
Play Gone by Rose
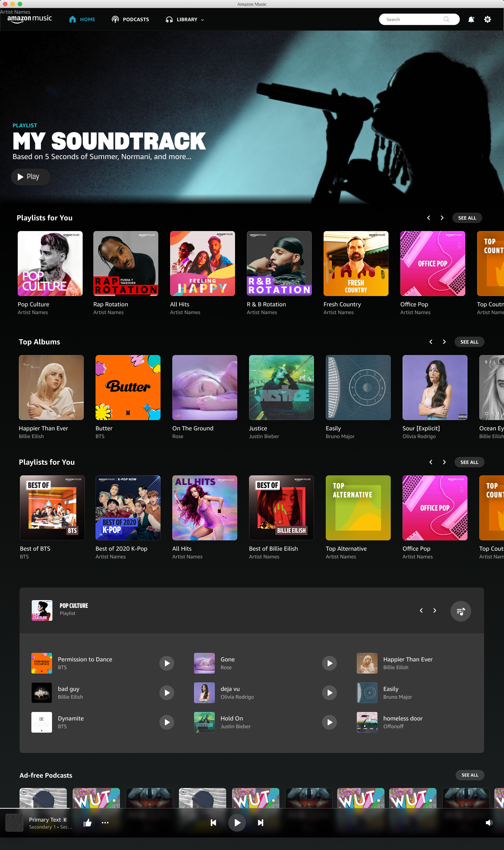click(x=329, y=663)
